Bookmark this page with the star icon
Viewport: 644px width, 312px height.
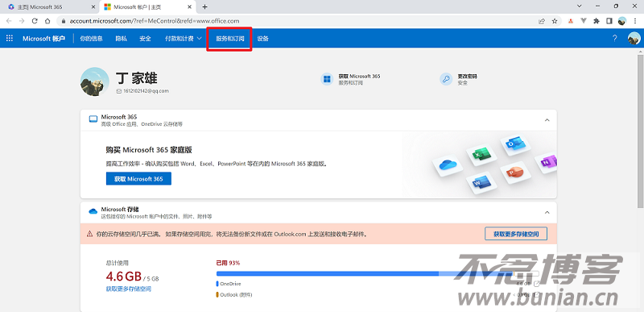coord(555,21)
